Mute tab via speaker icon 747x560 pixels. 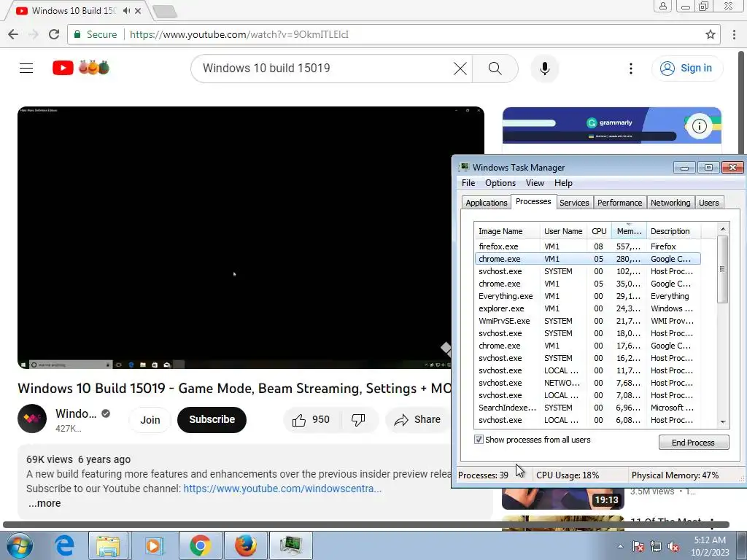click(126, 10)
